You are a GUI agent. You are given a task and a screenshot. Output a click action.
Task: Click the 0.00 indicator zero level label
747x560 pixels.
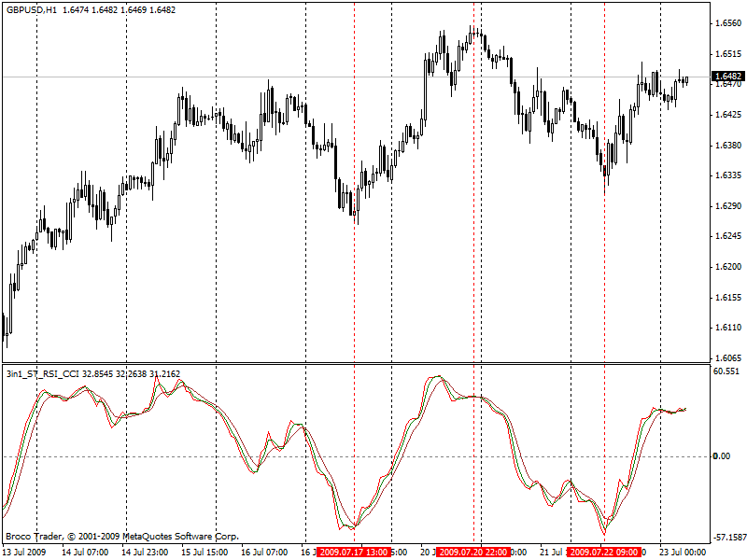pyautogui.click(x=721, y=456)
